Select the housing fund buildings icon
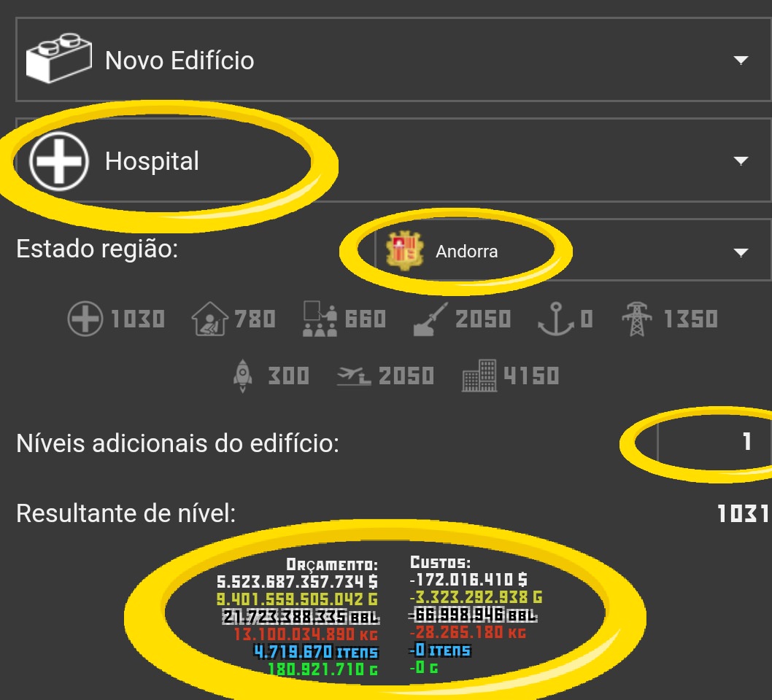This screenshot has height=700, width=772. point(479,376)
